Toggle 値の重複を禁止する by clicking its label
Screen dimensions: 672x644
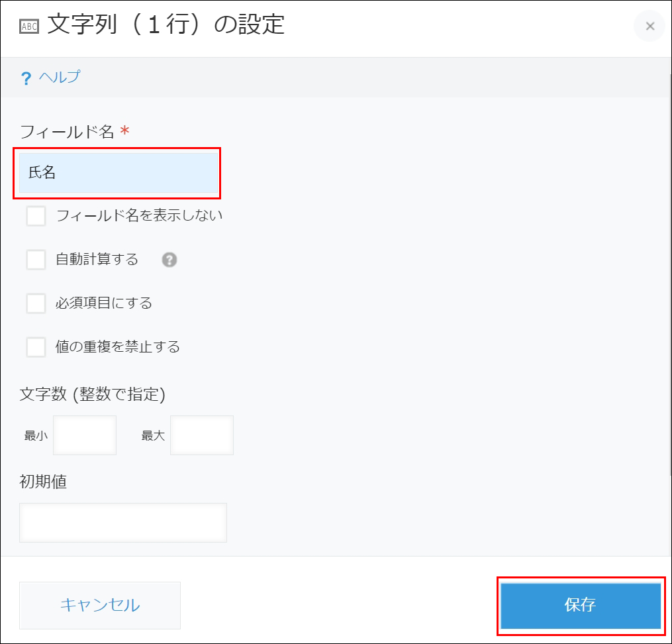point(116,347)
